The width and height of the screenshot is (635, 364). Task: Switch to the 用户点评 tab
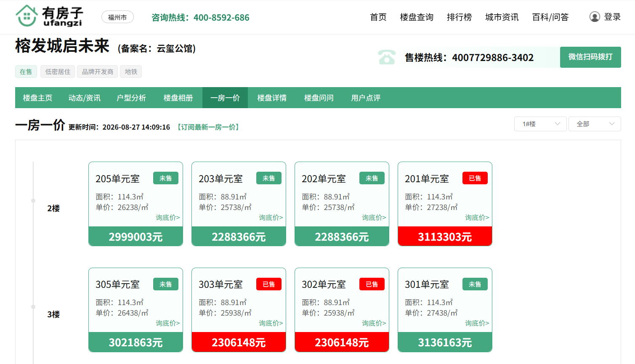(x=366, y=98)
